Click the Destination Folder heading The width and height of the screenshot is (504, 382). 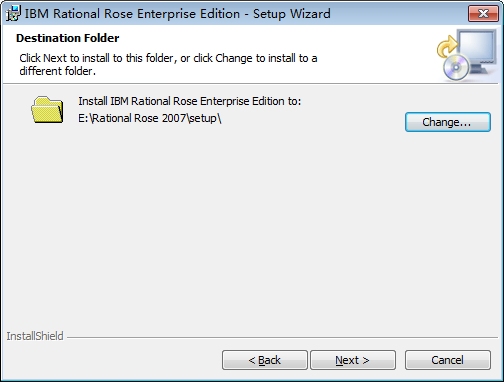(67, 38)
